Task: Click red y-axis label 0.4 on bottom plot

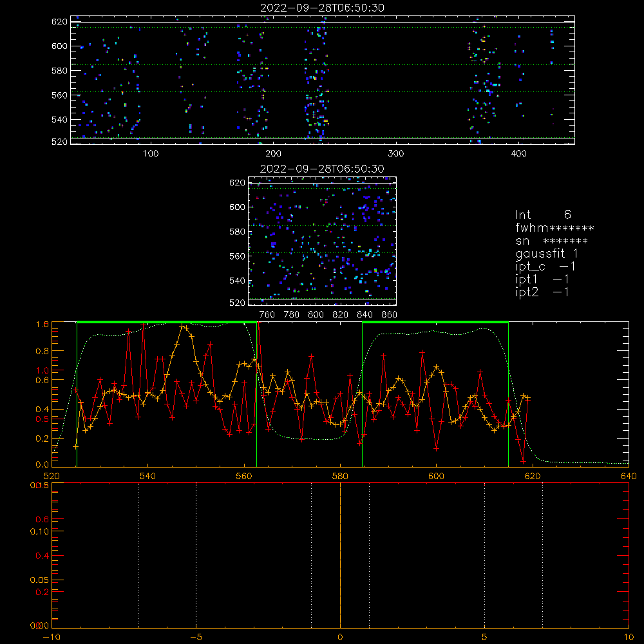Action: pos(43,556)
